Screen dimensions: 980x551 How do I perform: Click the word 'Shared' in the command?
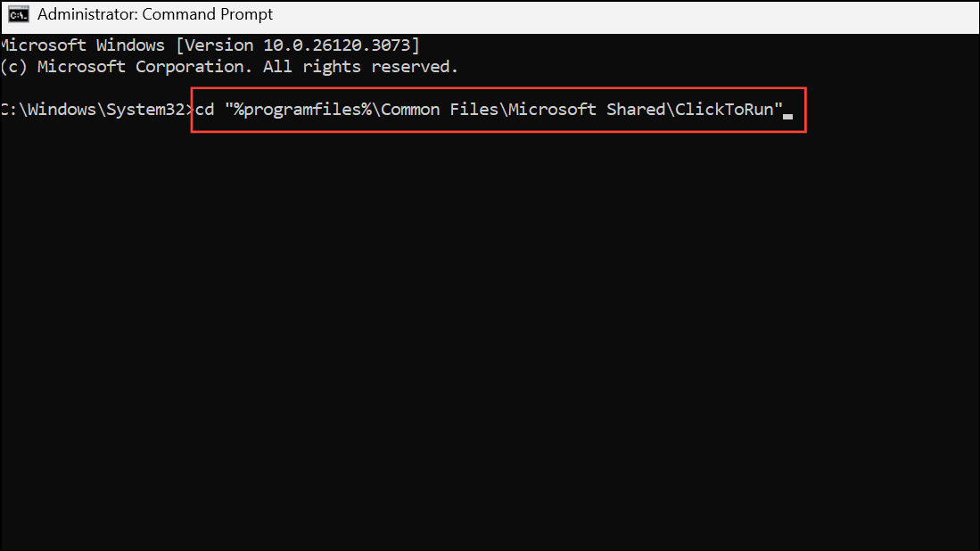click(636, 110)
